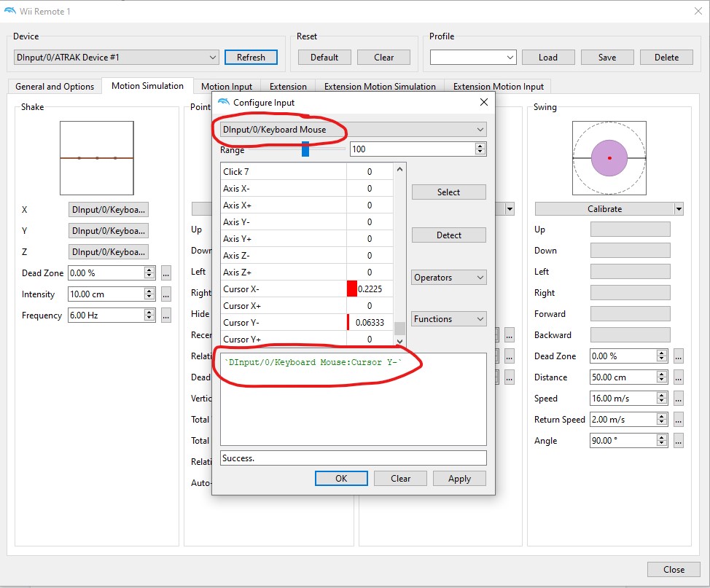Open the Swing Angle advanced settings button
The image size is (710, 588).
point(679,440)
